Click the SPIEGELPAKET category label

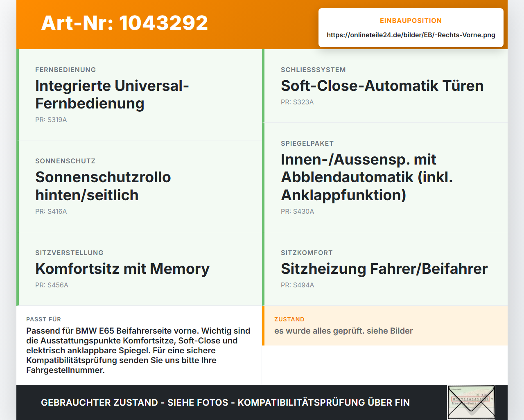[307, 143]
